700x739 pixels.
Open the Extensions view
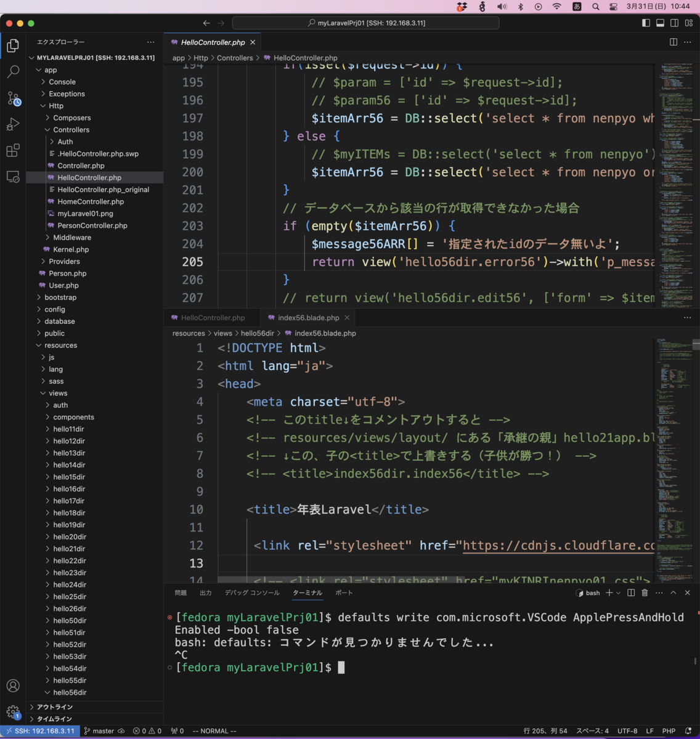pos(14,150)
